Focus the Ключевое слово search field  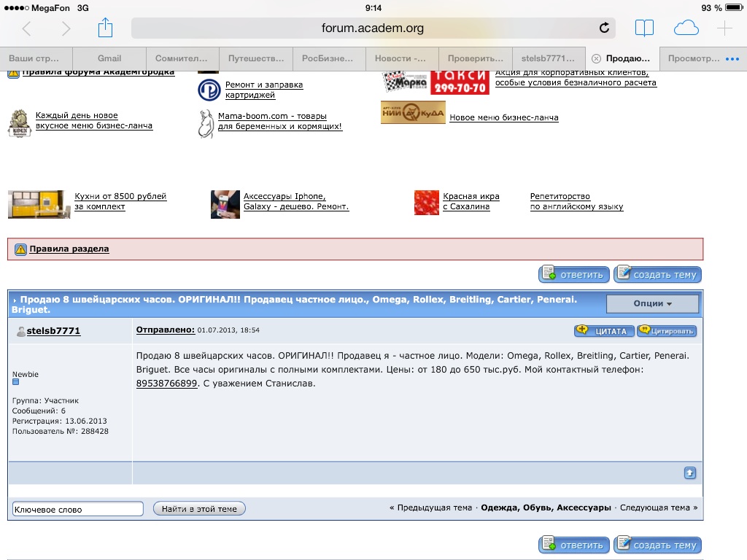77,509
